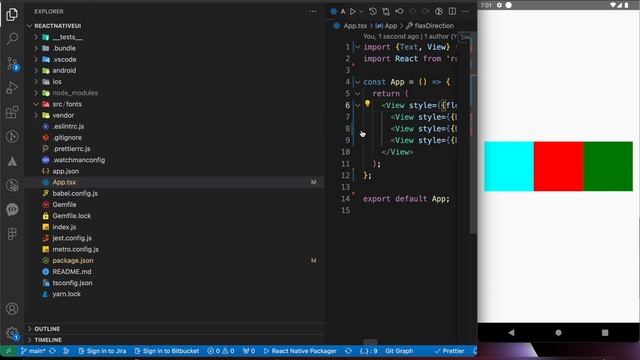Open editor more actions ellipsis
The height and width of the screenshot is (360, 640).
[465, 11]
